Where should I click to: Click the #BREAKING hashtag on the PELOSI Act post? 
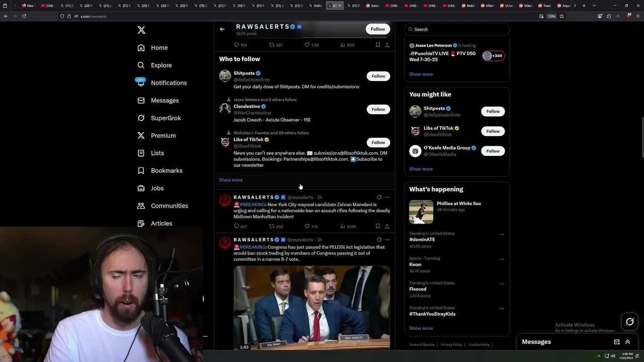[253, 247]
